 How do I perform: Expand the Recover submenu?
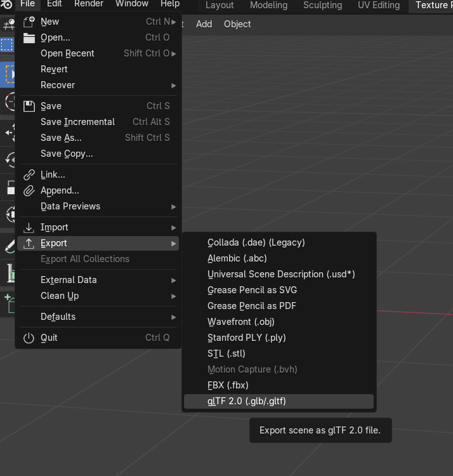click(x=98, y=85)
